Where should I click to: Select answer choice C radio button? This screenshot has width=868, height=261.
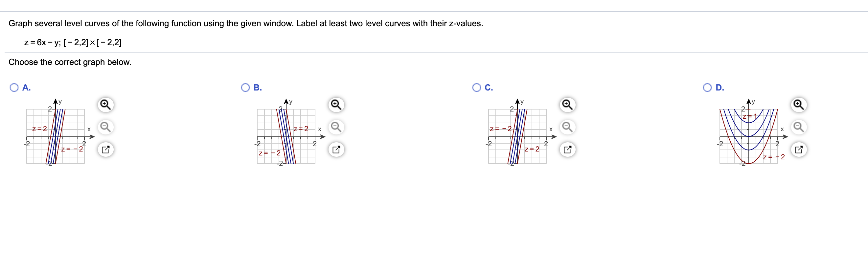[x=476, y=87]
